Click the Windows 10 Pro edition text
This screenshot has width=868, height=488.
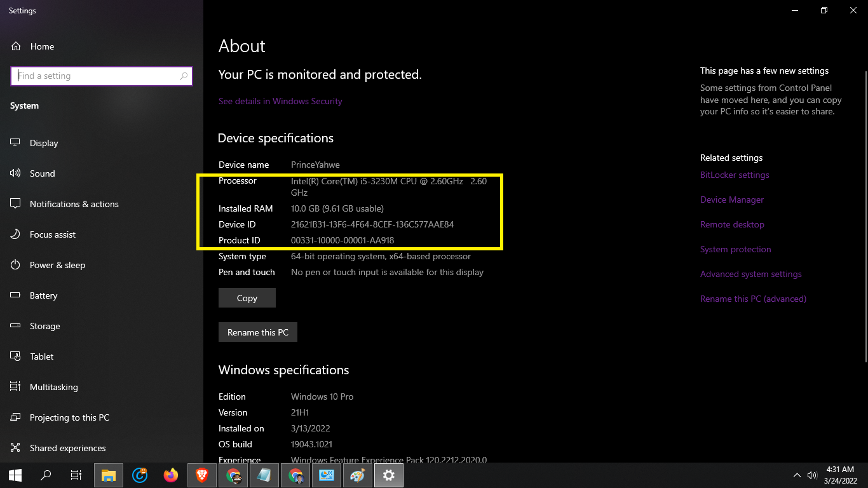322,396
